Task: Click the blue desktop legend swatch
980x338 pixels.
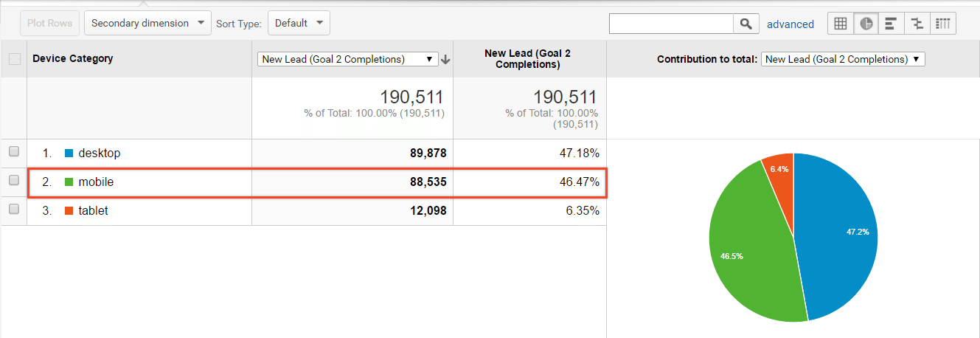Action: coord(69,154)
